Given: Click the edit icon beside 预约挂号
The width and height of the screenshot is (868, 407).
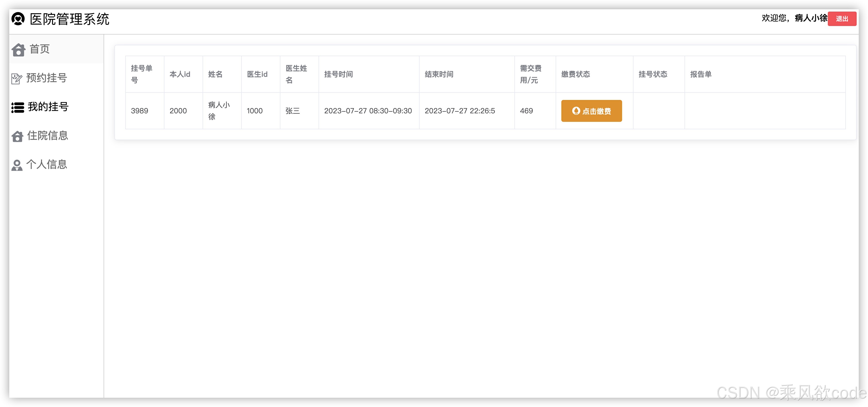Looking at the screenshot, I should [16, 78].
